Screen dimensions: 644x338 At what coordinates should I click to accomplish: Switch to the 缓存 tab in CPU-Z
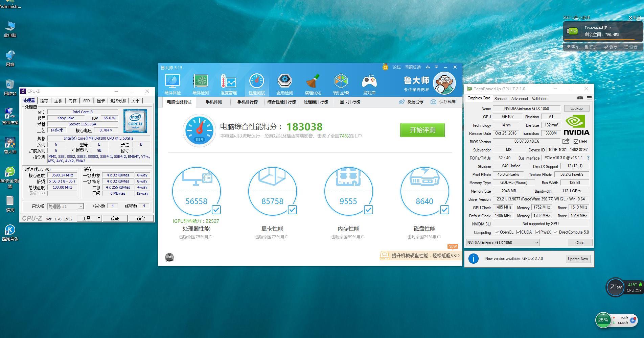44,101
